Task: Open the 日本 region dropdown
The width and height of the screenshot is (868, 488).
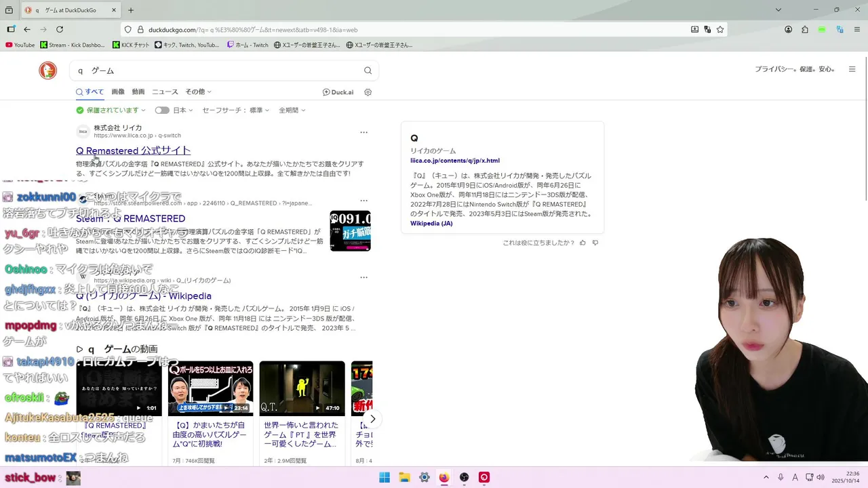Action: point(183,110)
